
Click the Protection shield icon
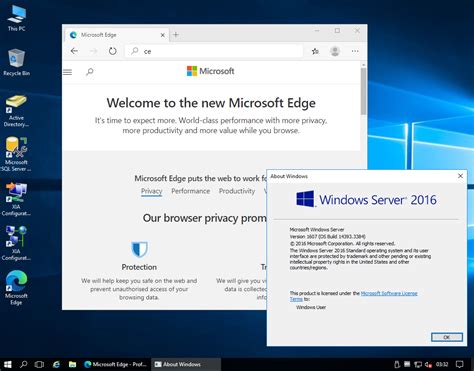[139, 249]
